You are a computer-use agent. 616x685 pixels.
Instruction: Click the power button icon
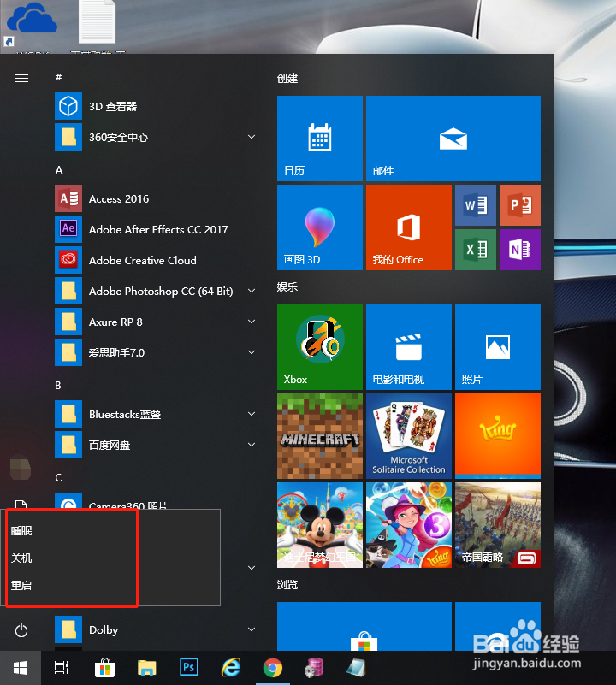coord(21,630)
